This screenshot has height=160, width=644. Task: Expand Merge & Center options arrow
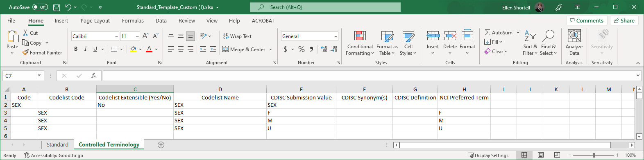(271, 50)
